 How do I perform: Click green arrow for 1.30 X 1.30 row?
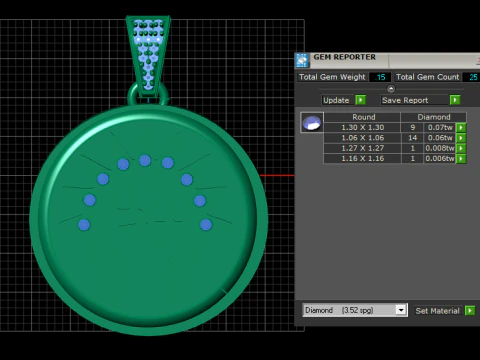pos(461,128)
